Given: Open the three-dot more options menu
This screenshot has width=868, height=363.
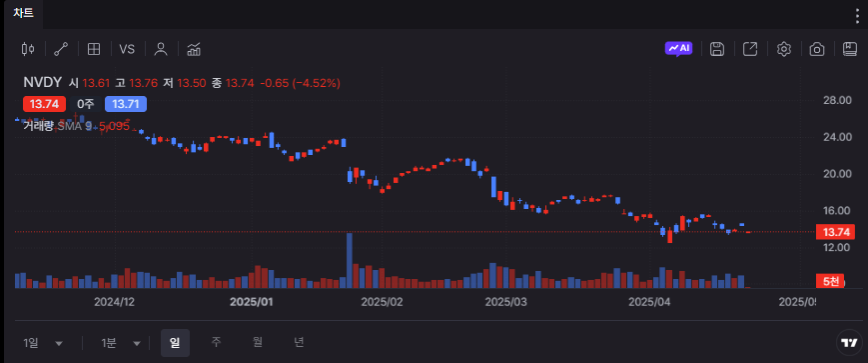Looking at the screenshot, I should 857,15.
